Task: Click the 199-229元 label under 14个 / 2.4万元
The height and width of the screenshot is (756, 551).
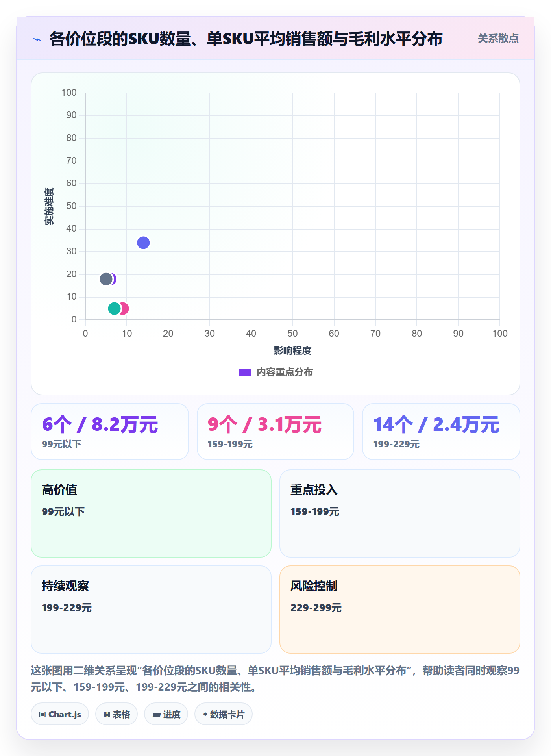Action: (x=396, y=445)
